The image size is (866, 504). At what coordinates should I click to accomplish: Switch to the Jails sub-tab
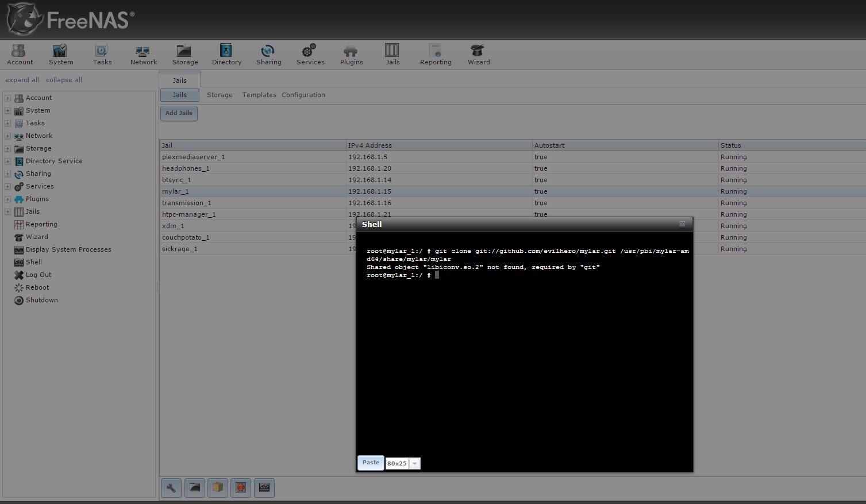[x=179, y=95]
